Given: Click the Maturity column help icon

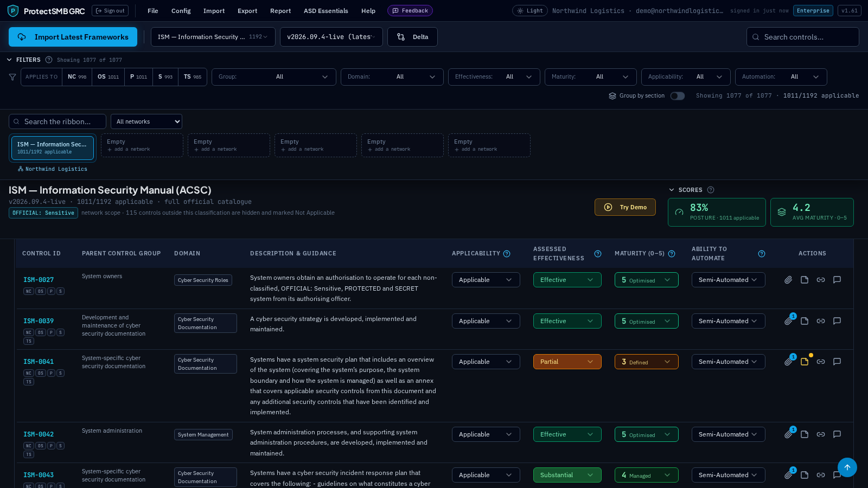Looking at the screenshot, I should click(x=672, y=254).
